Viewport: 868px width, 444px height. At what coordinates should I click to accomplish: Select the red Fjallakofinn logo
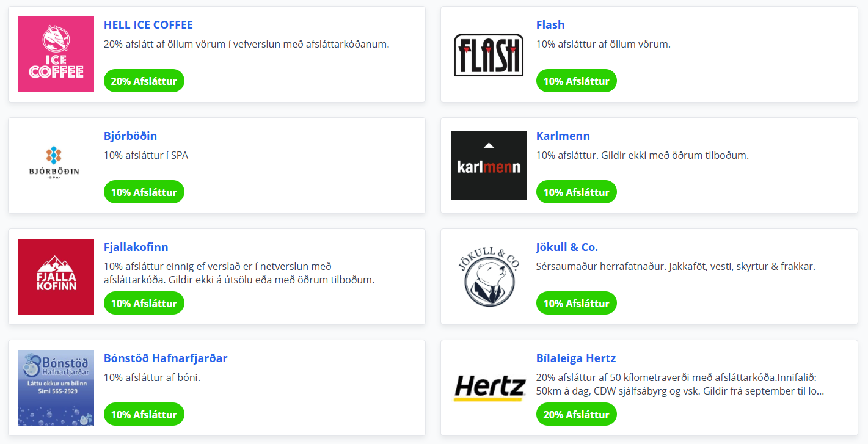click(x=56, y=277)
